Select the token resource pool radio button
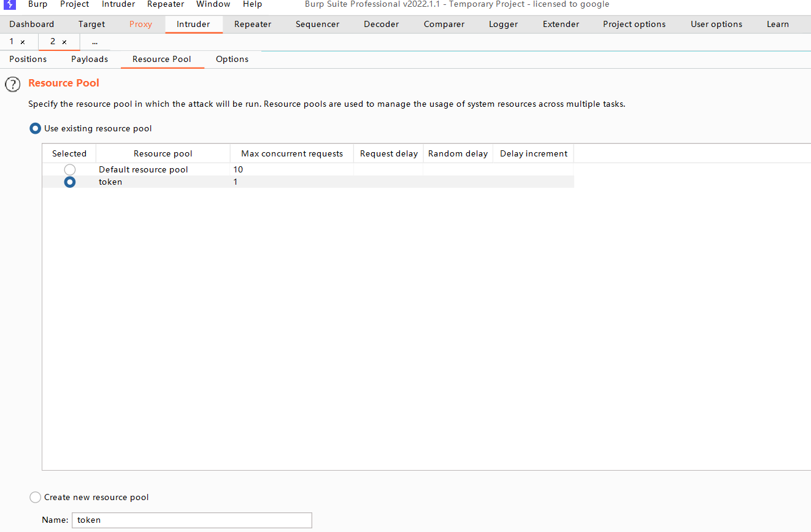Image resolution: width=811 pixels, height=532 pixels. click(70, 182)
